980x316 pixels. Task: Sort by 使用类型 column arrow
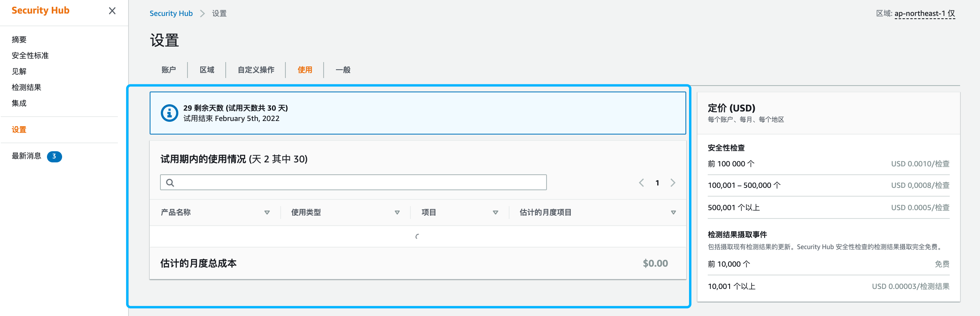(x=397, y=213)
